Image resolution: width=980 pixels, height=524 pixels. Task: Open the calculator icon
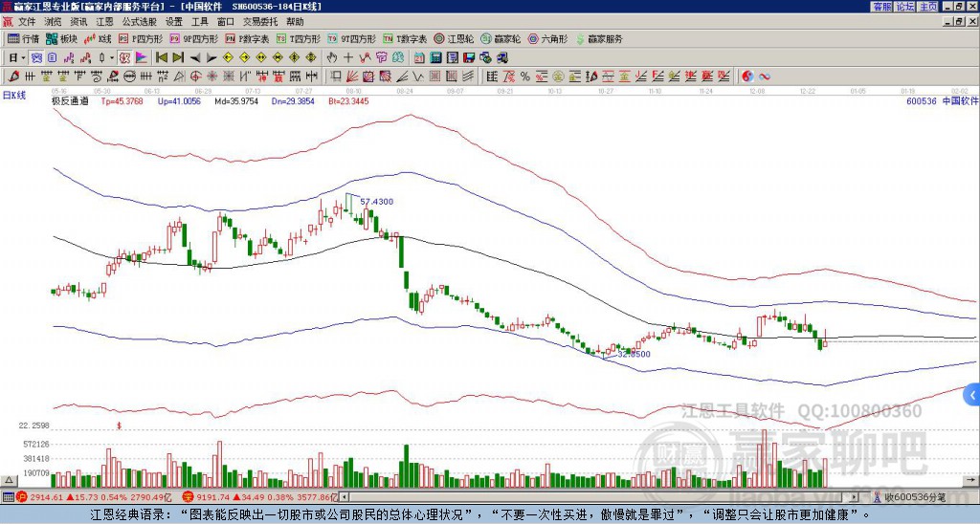pos(435,58)
